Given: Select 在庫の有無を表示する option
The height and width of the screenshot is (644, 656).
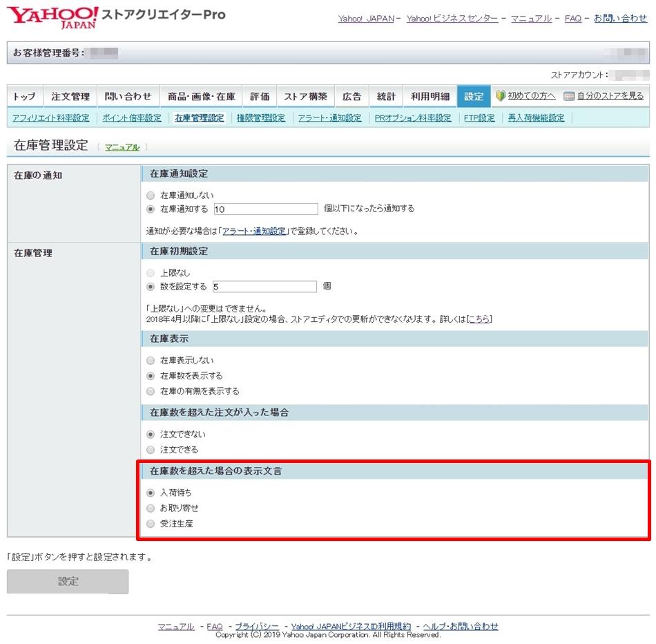Looking at the screenshot, I should pyautogui.click(x=151, y=392).
